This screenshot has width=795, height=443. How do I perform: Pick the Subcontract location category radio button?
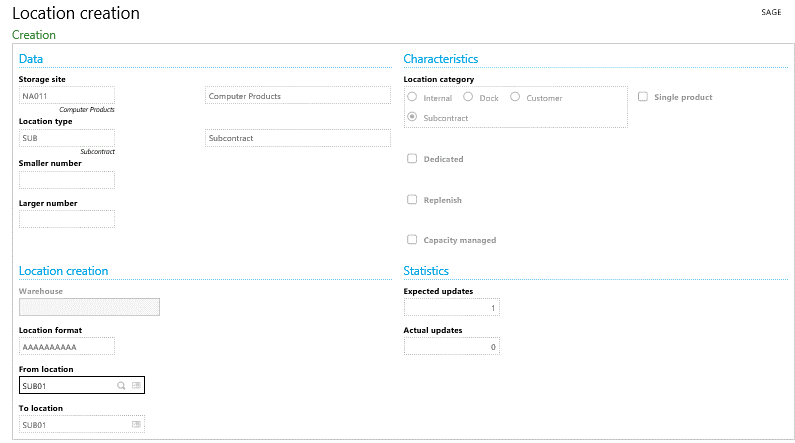coord(412,118)
